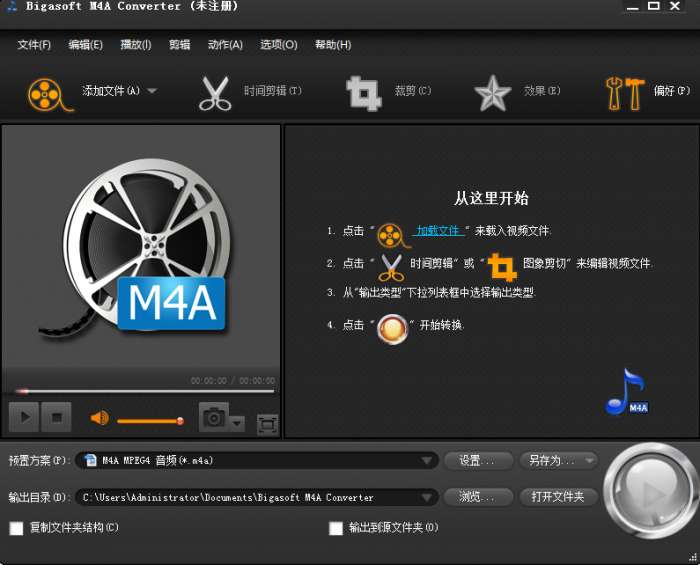Click the orange crop icon in step 2
Screen dimensions: 700x565
pos(503,267)
